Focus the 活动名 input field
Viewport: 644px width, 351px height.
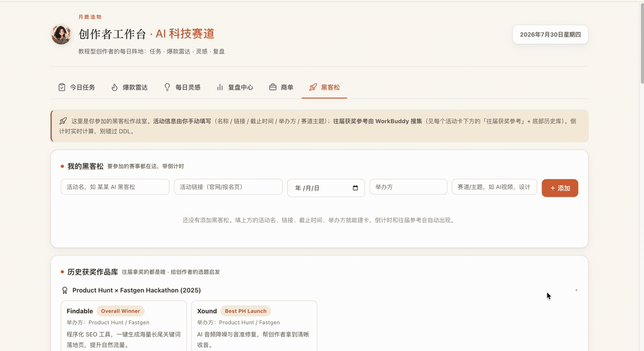pos(115,187)
